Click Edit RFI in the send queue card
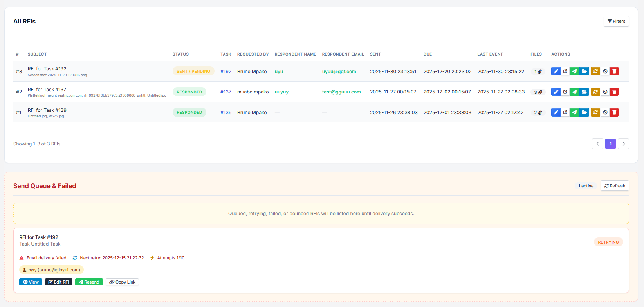 (x=59, y=282)
